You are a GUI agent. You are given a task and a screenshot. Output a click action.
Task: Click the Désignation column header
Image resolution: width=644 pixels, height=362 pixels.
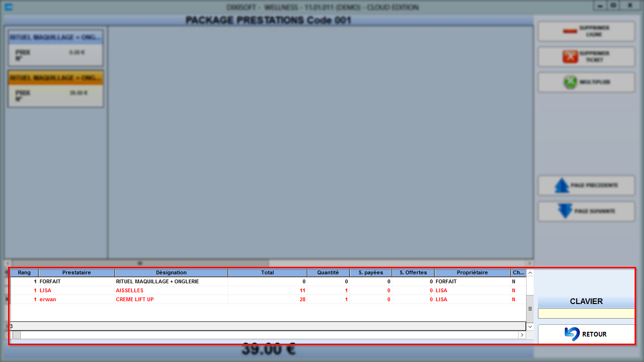(171, 272)
